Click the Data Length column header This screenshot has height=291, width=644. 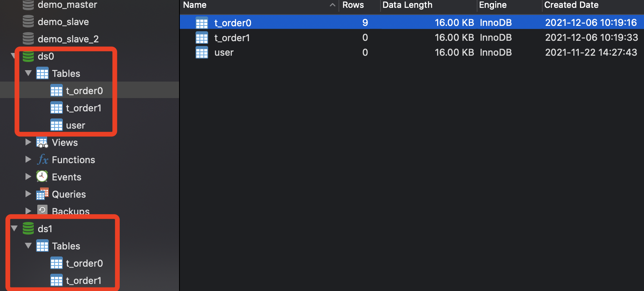pos(407,5)
